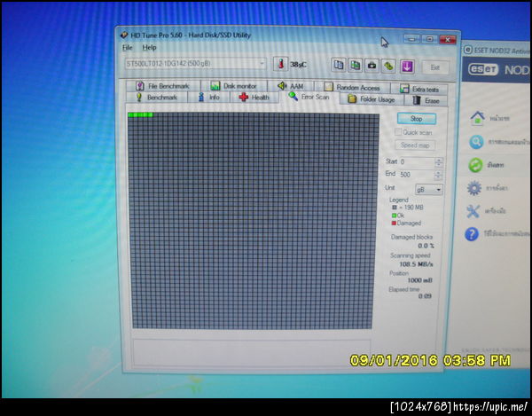Screen dimensions: 532x416
Task: Switch to the AAM tab
Action: (291, 87)
